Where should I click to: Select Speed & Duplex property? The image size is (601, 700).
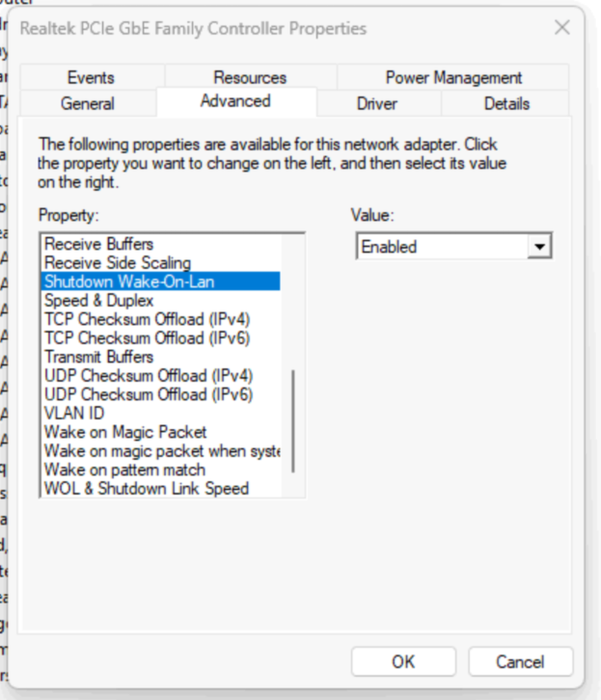[x=161, y=301]
